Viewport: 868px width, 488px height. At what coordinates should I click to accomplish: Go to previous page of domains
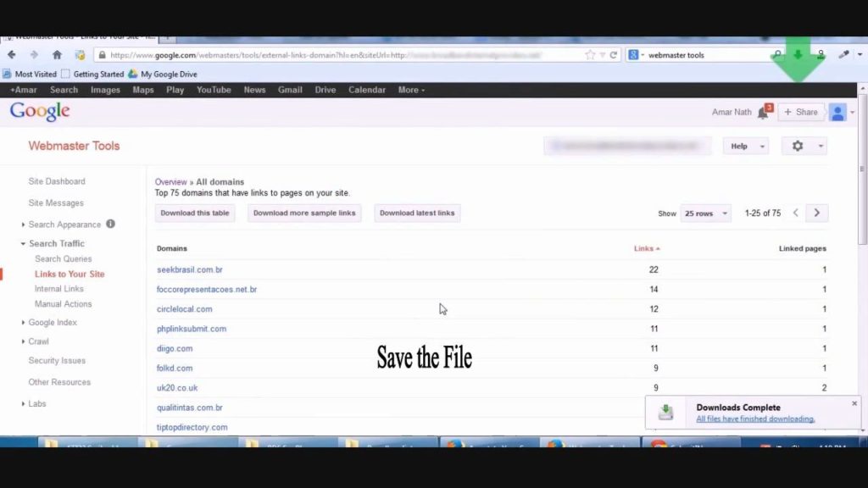(x=795, y=213)
